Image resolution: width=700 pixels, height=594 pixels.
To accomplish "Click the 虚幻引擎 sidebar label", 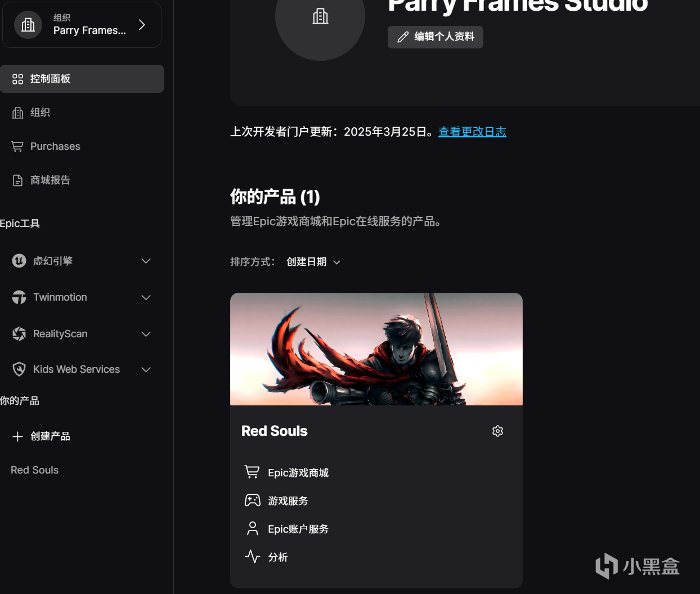I will tap(53, 261).
